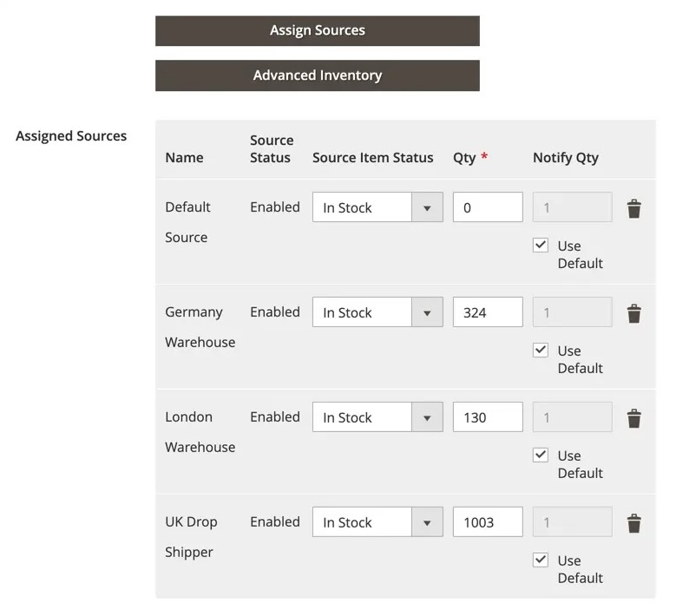Click Enabled status in Default Source row
The height and width of the screenshot is (616, 676).
pyautogui.click(x=275, y=207)
